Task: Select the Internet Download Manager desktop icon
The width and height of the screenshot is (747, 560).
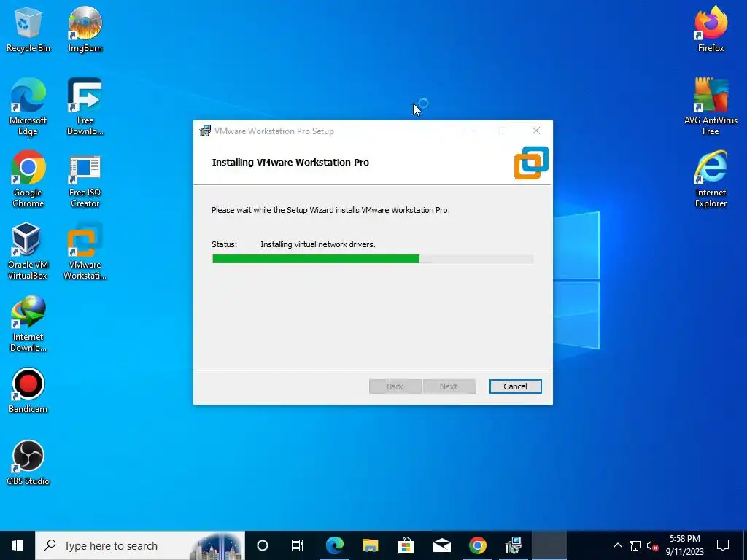Action: [28, 324]
